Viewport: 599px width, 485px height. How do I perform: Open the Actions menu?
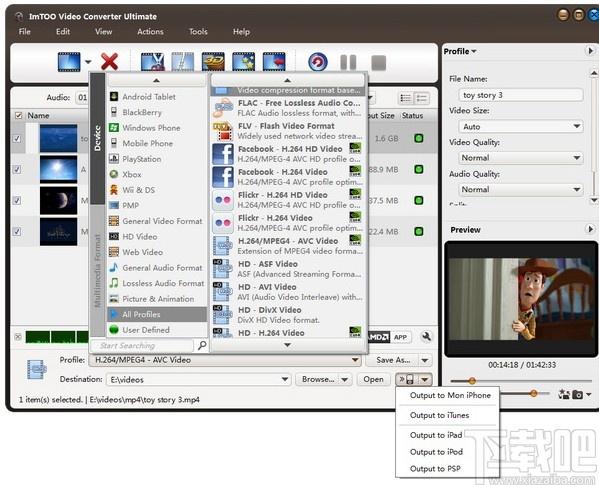[x=150, y=32]
